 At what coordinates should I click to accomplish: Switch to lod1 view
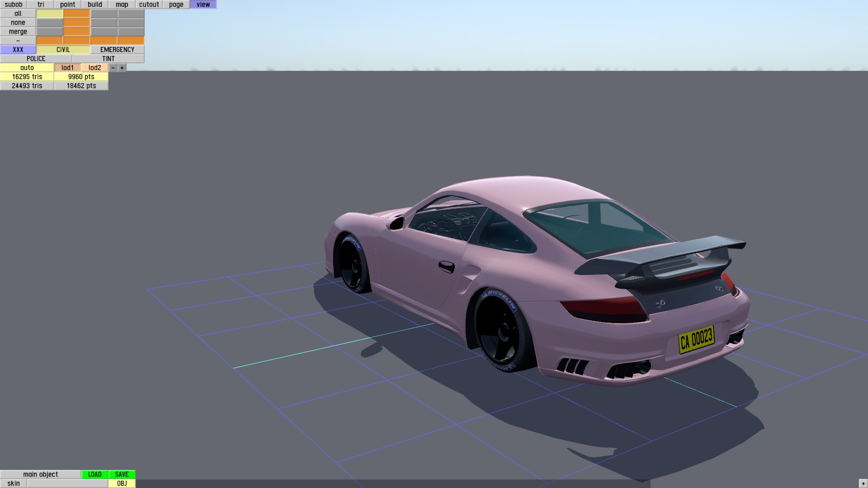pos(67,68)
